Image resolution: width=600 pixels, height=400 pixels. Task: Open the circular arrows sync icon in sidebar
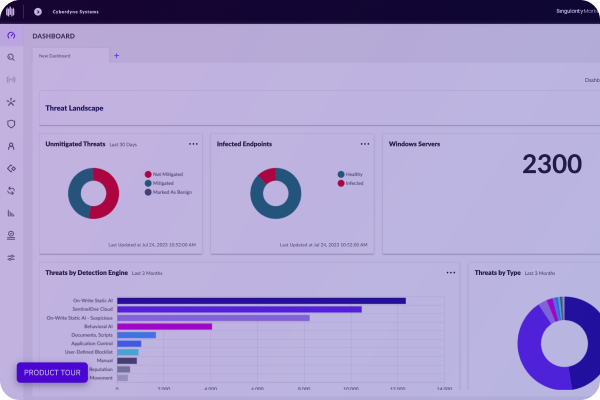tap(11, 190)
